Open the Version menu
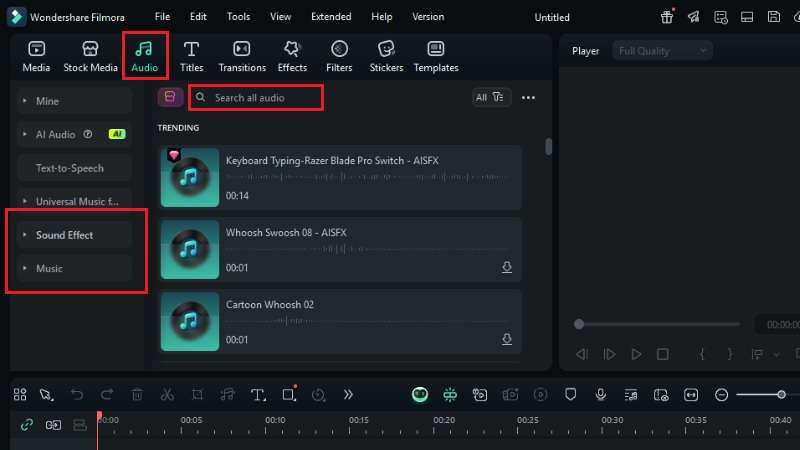800x450 pixels. [428, 17]
